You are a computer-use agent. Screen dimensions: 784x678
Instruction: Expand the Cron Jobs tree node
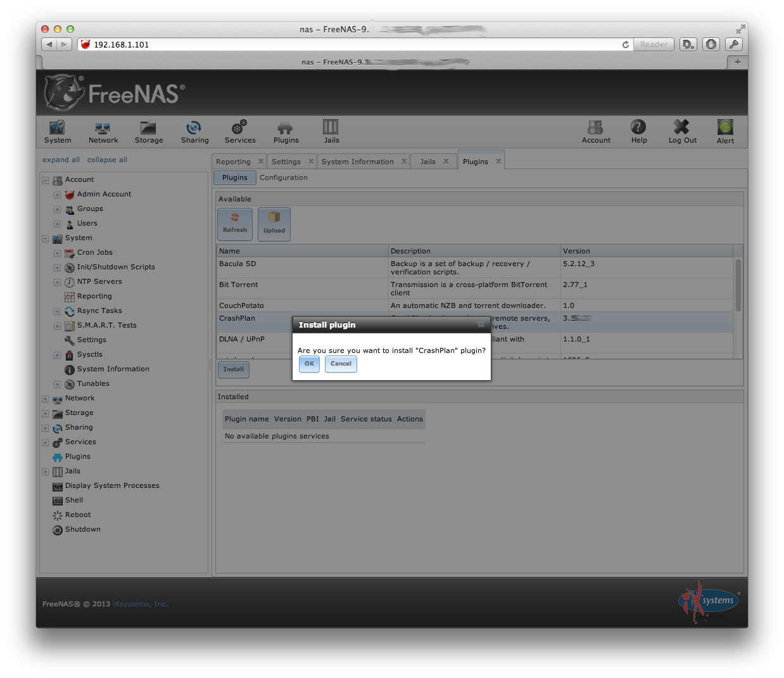tap(58, 253)
